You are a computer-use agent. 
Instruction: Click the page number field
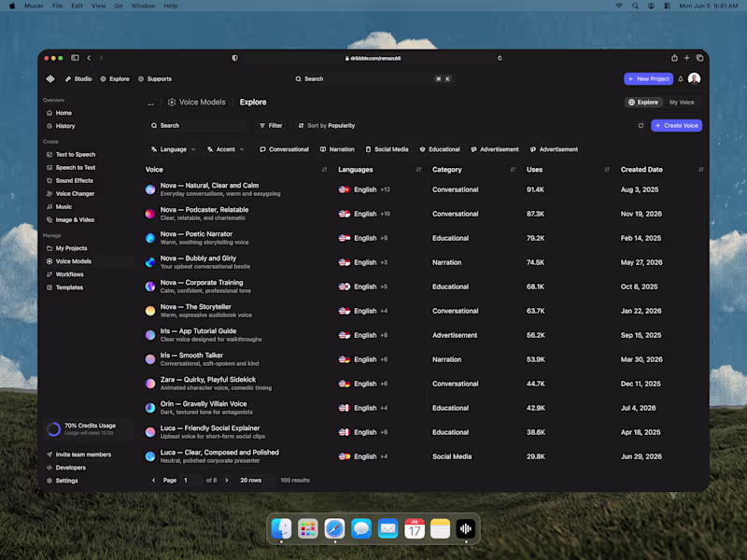(191, 481)
